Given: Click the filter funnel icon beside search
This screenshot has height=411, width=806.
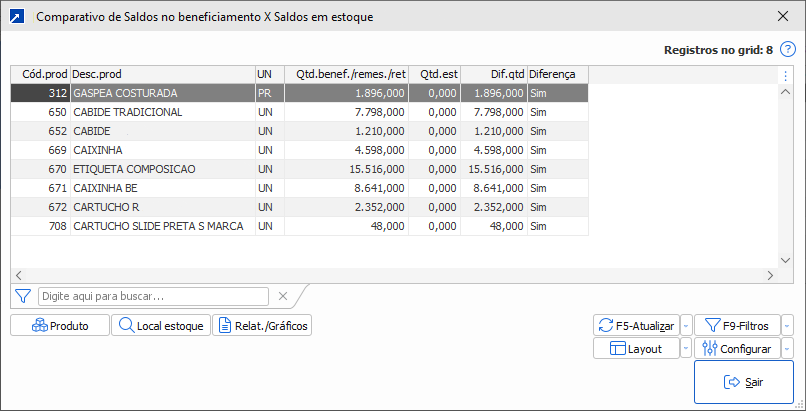Looking at the screenshot, I should point(23,296).
